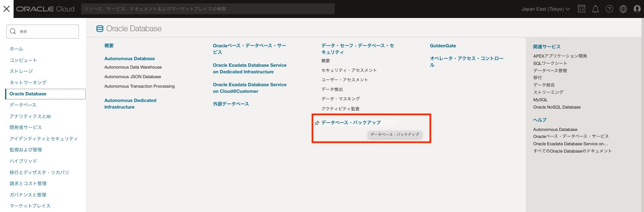Open the Autonomous Database link
The image size is (644, 212).
point(130,59)
